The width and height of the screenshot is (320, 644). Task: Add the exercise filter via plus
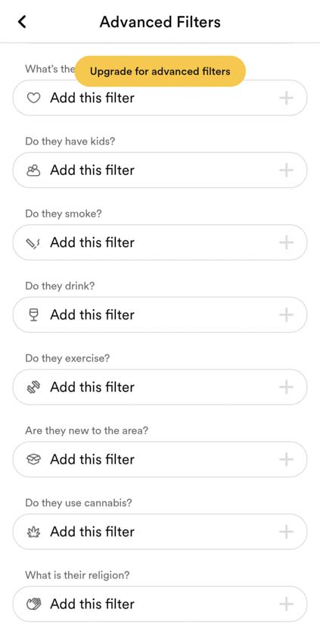tap(286, 387)
